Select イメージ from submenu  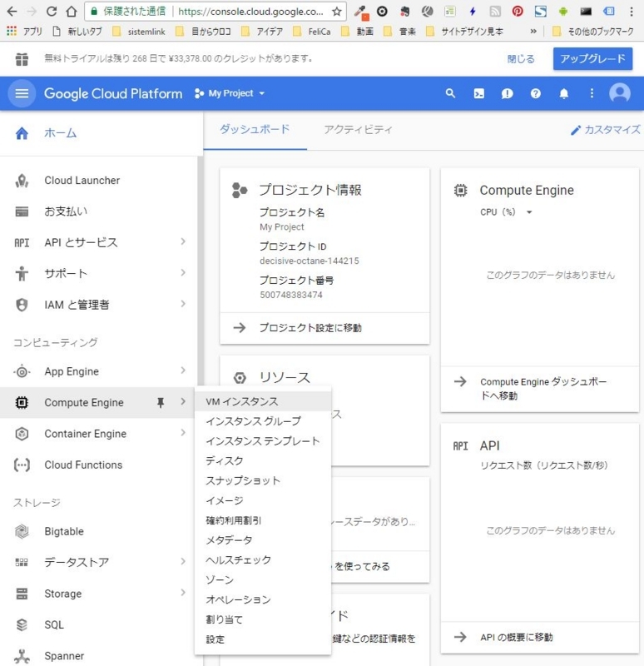(x=263, y=501)
